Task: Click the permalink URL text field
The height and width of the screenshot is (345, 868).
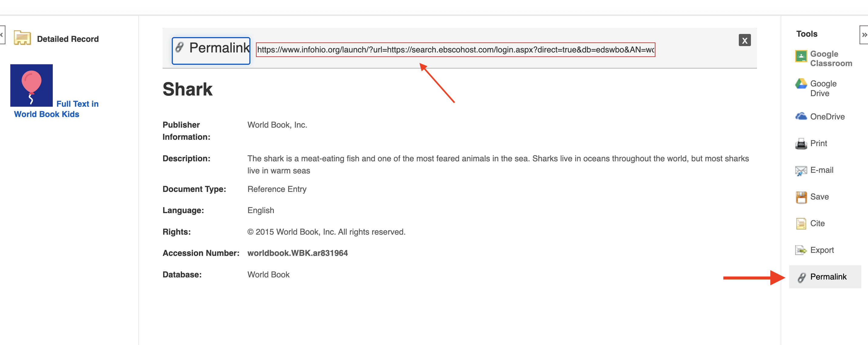Action: pos(455,50)
